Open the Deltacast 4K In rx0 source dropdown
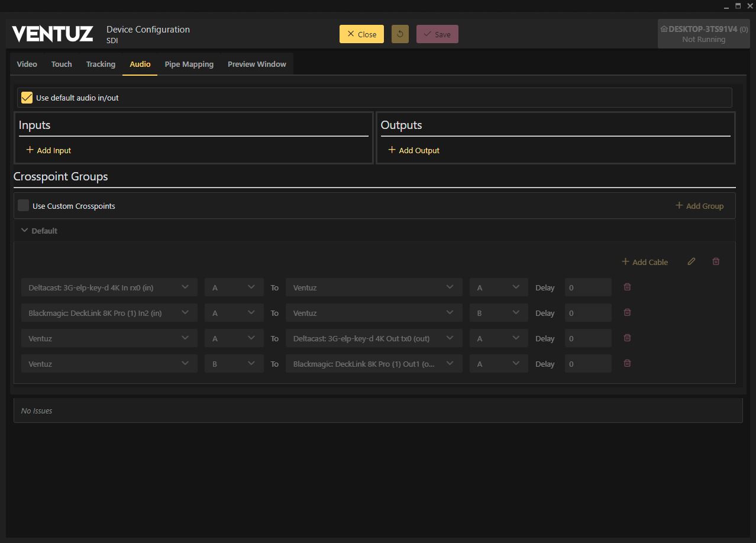The height and width of the screenshot is (543, 756). [109, 287]
